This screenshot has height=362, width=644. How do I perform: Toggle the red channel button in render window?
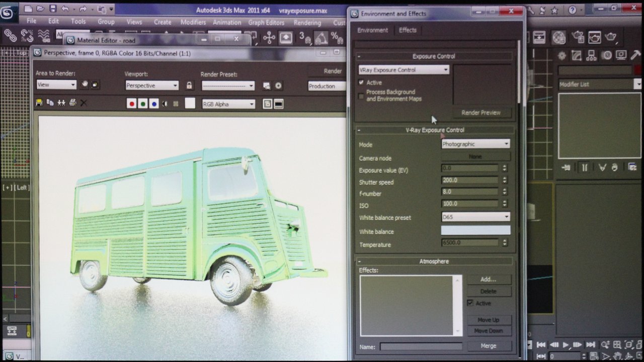tap(132, 104)
